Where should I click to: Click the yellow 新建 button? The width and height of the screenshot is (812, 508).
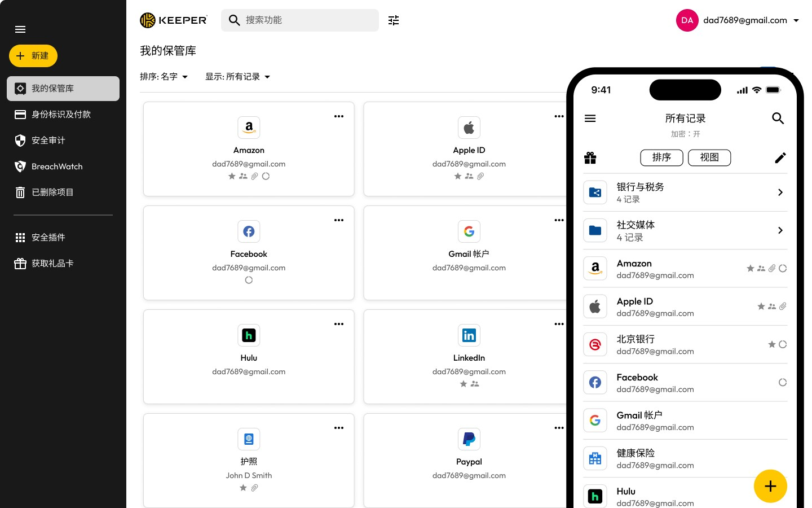[x=33, y=56]
